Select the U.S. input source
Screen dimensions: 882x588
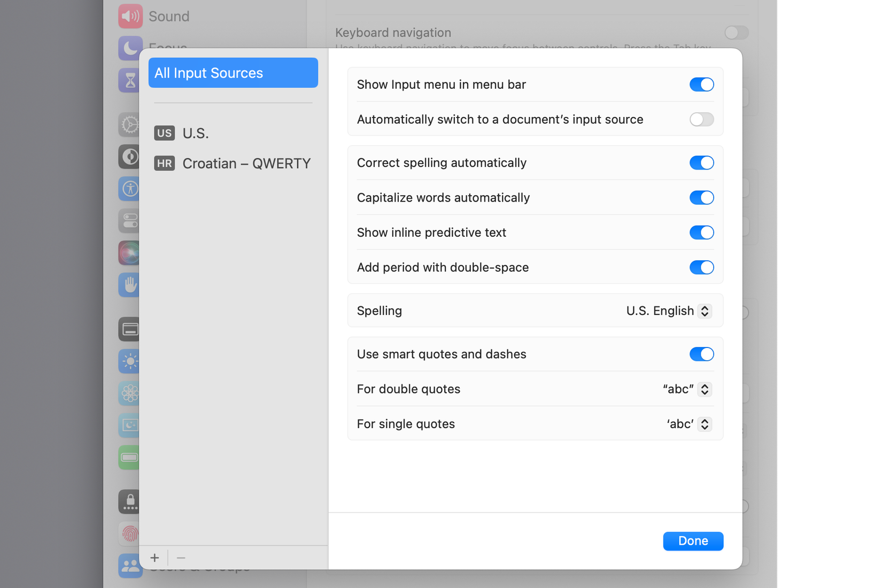pos(196,133)
